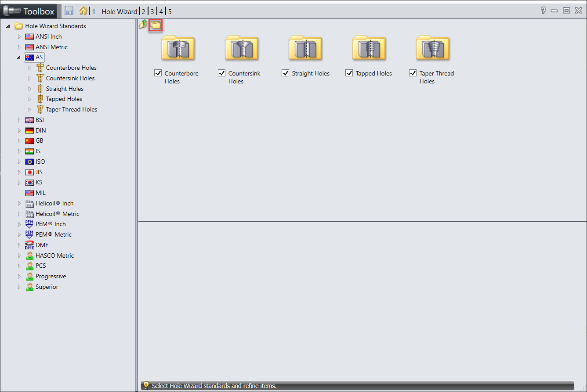Select MIL standard in the tree
587x392 pixels.
tap(40, 193)
